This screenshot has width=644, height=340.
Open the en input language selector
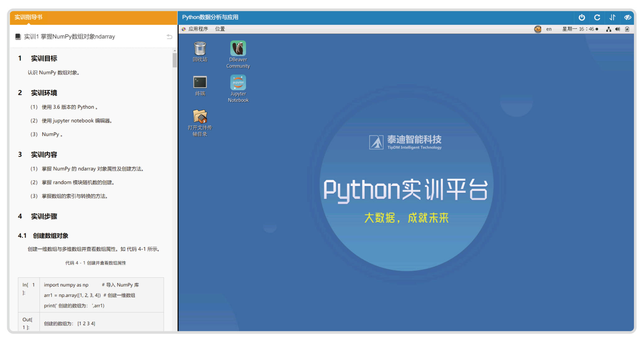tap(549, 29)
